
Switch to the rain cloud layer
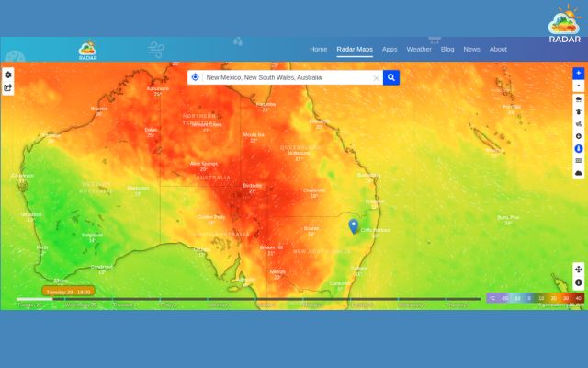tap(578, 99)
